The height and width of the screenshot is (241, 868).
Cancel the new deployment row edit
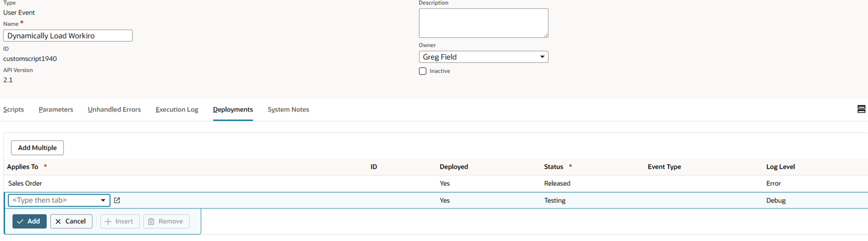71,222
